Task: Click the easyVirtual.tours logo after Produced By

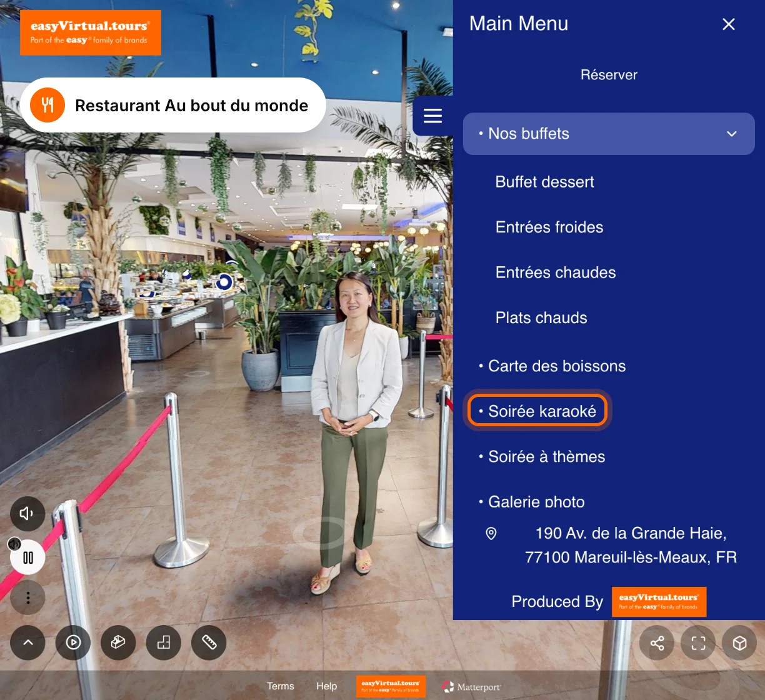Action: 659,602
